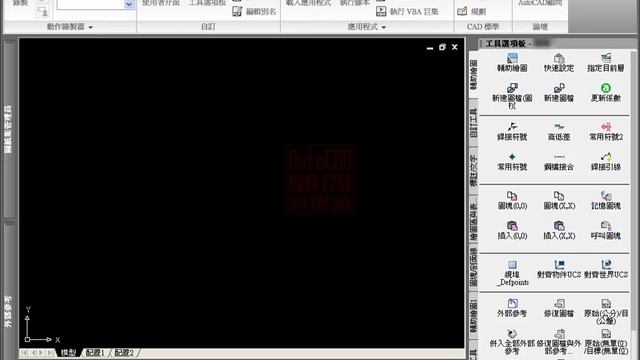Select the 對齊世界UCS tool
The height and width of the screenshot is (360, 640).
tap(606, 269)
